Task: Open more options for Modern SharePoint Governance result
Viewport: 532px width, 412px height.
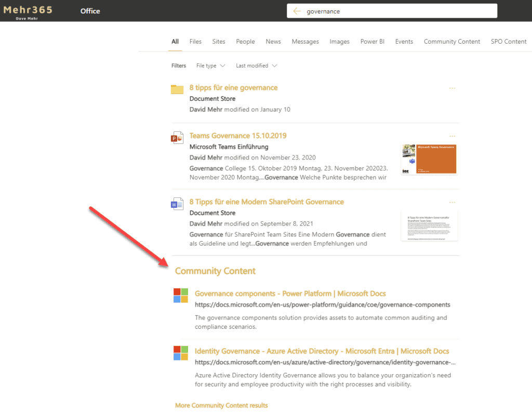Action: [x=452, y=202]
